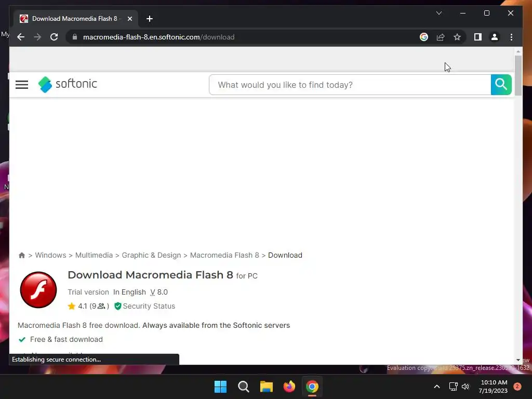
Task: Go back to the previous page
Action: click(x=21, y=37)
